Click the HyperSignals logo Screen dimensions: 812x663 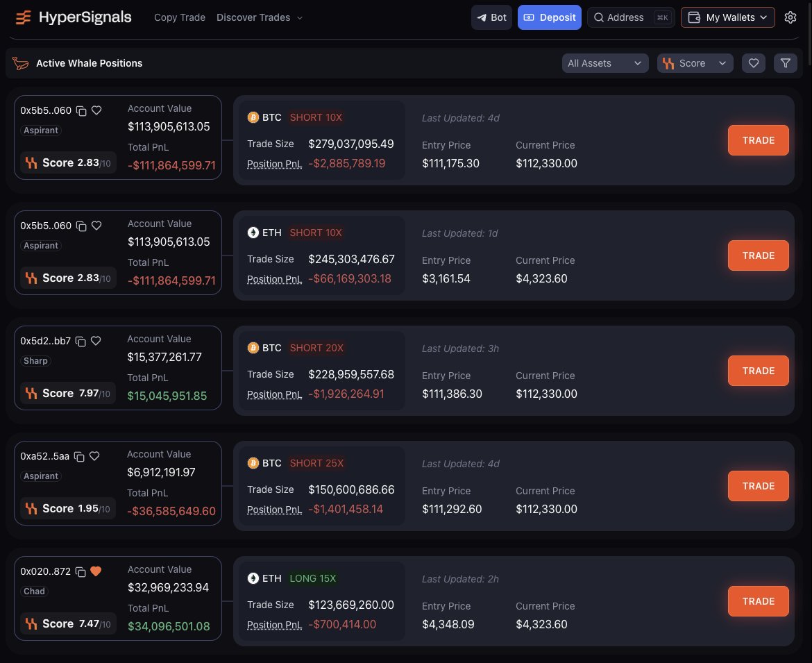73,17
